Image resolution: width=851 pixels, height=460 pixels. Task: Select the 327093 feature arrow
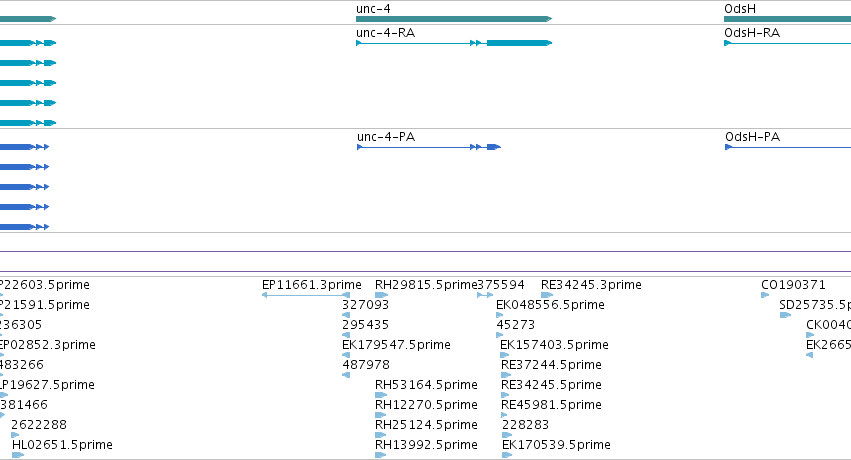click(346, 315)
